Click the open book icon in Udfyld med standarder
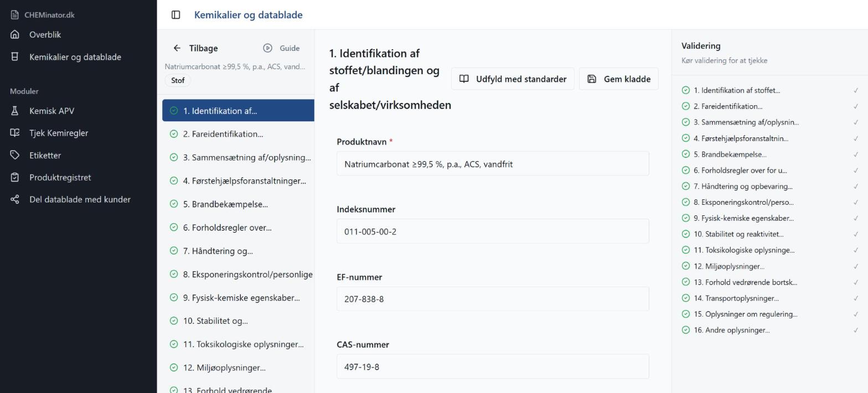868x393 pixels. click(464, 79)
